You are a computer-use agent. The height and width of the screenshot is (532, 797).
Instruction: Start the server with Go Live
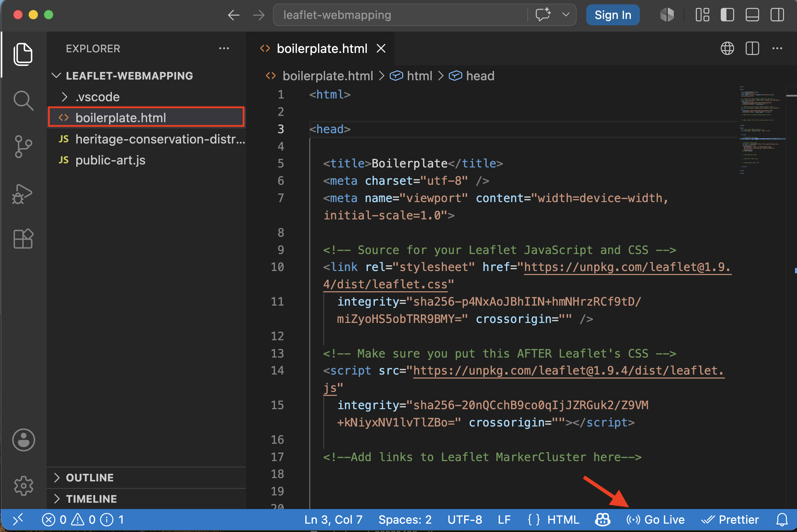[655, 519]
